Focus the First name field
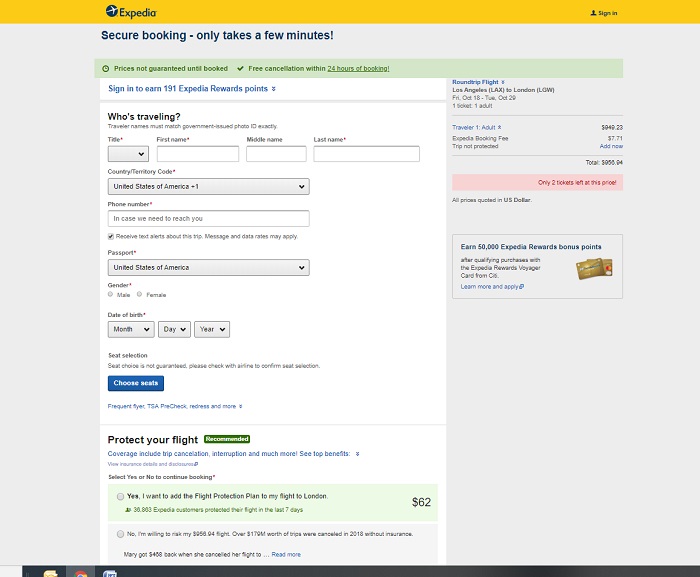The image size is (700, 577). tap(198, 154)
